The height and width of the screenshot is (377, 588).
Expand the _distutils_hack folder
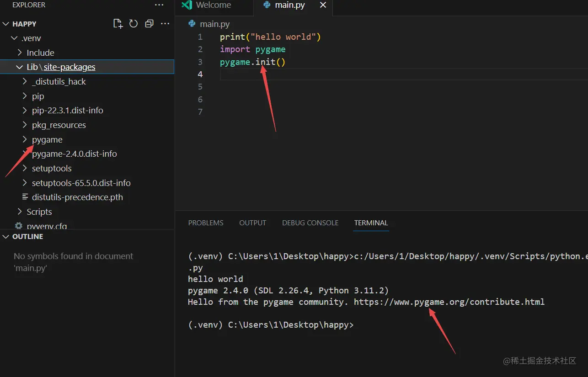click(x=25, y=82)
